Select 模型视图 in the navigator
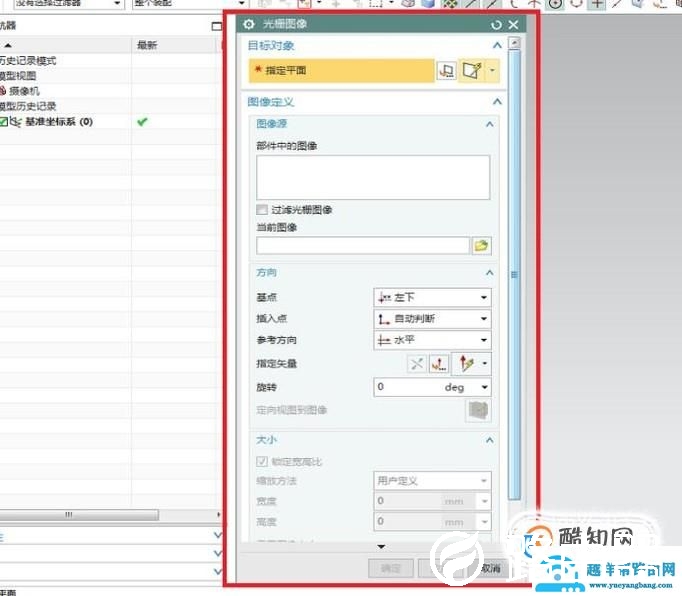This screenshot has height=596, width=682. point(18,76)
